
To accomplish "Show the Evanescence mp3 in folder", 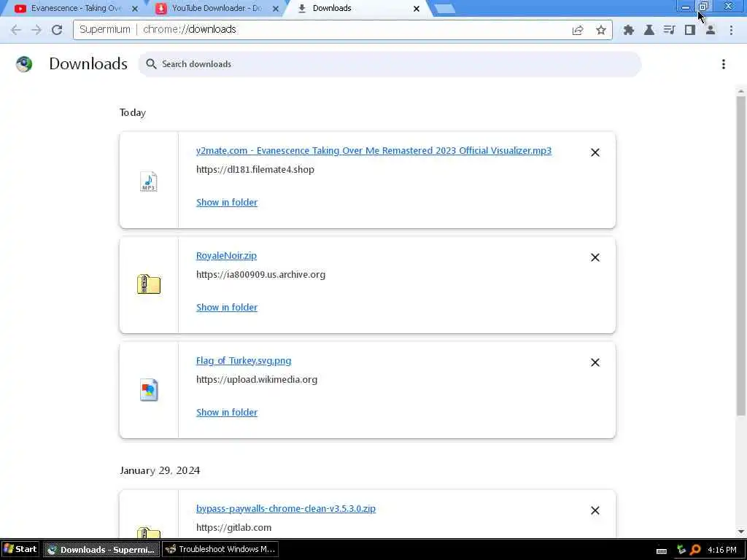I will point(227,203).
